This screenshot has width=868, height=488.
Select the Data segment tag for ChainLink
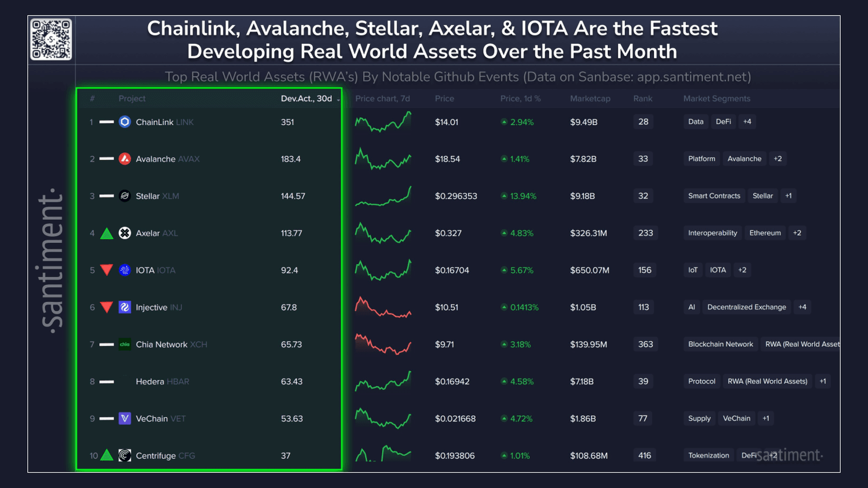695,121
